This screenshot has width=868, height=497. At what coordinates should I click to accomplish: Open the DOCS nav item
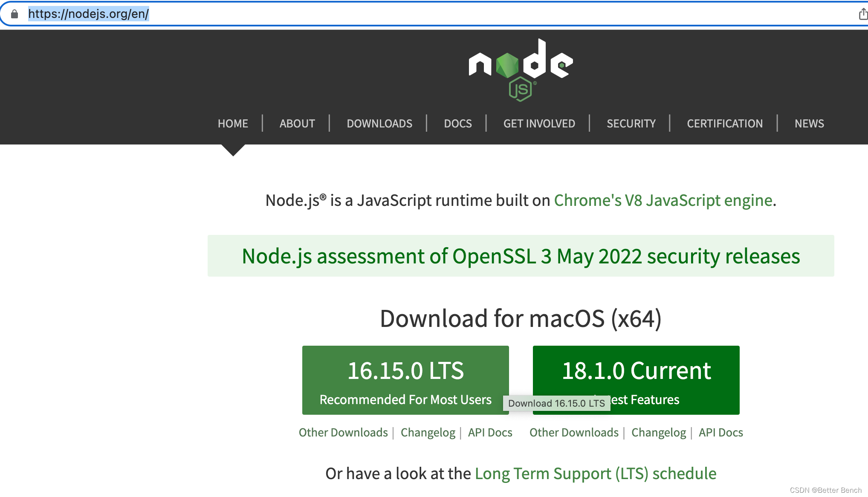tap(458, 124)
